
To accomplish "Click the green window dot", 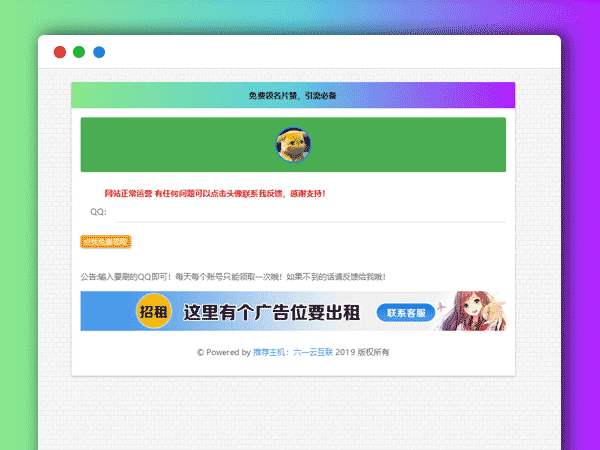I will click(79, 52).
